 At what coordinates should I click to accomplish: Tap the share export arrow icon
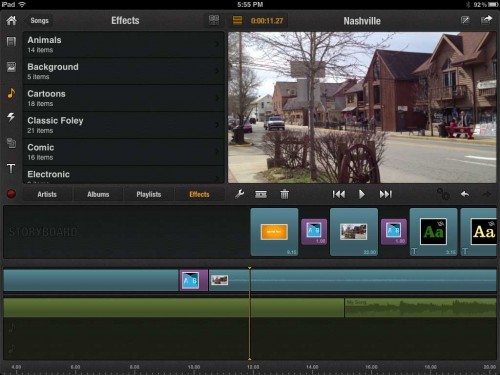(x=486, y=20)
